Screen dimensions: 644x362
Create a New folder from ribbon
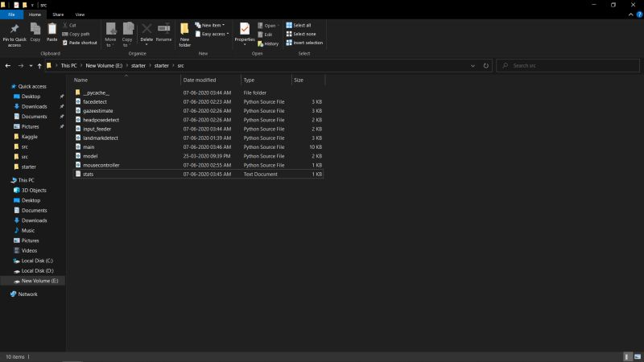(x=185, y=35)
